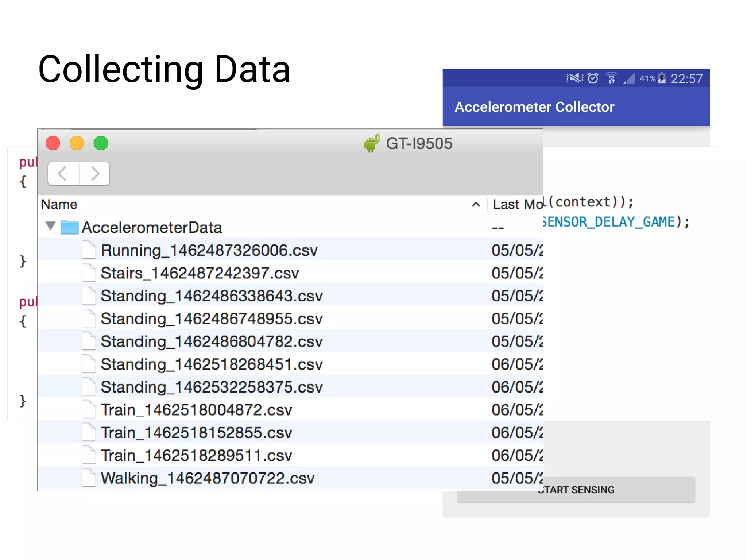Collapse the AccelerometerData folder triangle

50,226
